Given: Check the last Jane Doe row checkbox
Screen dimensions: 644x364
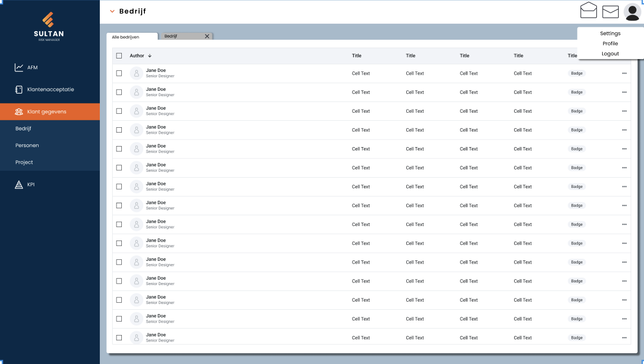Looking at the screenshot, I should (119, 338).
